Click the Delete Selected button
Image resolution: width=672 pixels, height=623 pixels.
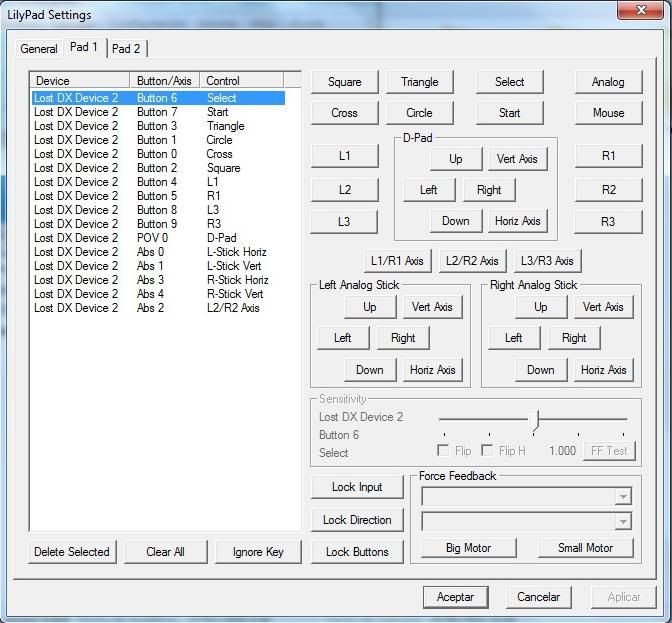[x=72, y=552]
